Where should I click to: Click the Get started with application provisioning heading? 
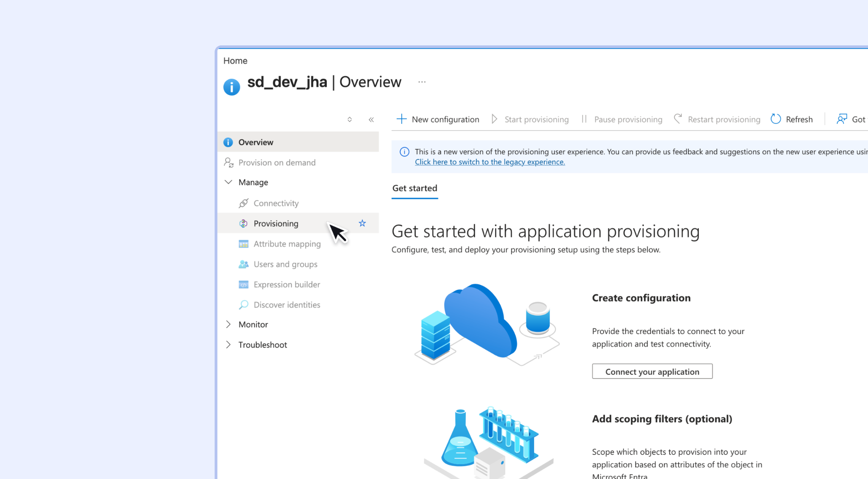pyautogui.click(x=545, y=231)
